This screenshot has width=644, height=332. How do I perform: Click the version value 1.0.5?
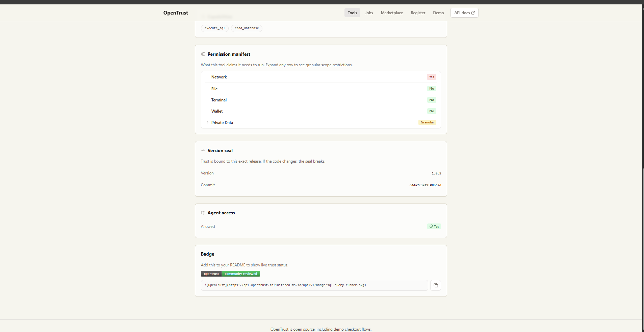(x=436, y=173)
